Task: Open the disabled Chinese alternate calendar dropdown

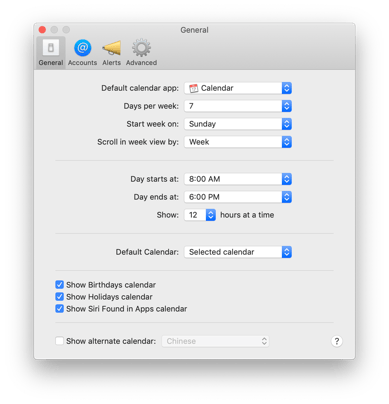Action: [216, 341]
